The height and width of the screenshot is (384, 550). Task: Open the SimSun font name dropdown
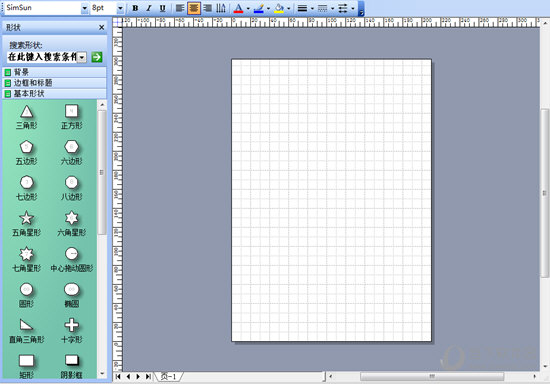tap(85, 8)
